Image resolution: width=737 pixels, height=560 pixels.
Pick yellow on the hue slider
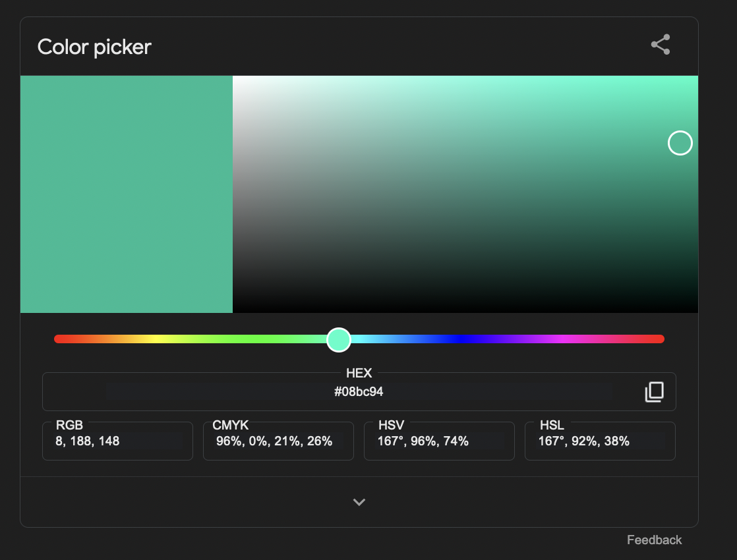click(x=156, y=339)
